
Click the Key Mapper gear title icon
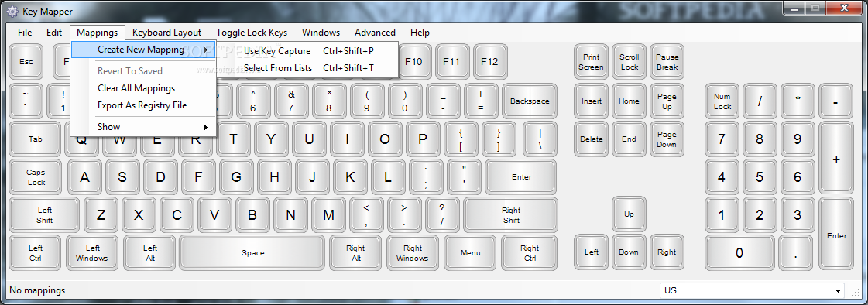(x=12, y=12)
